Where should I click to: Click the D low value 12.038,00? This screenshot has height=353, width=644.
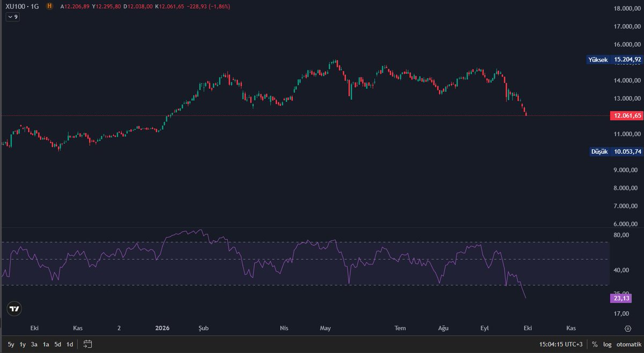click(138, 6)
